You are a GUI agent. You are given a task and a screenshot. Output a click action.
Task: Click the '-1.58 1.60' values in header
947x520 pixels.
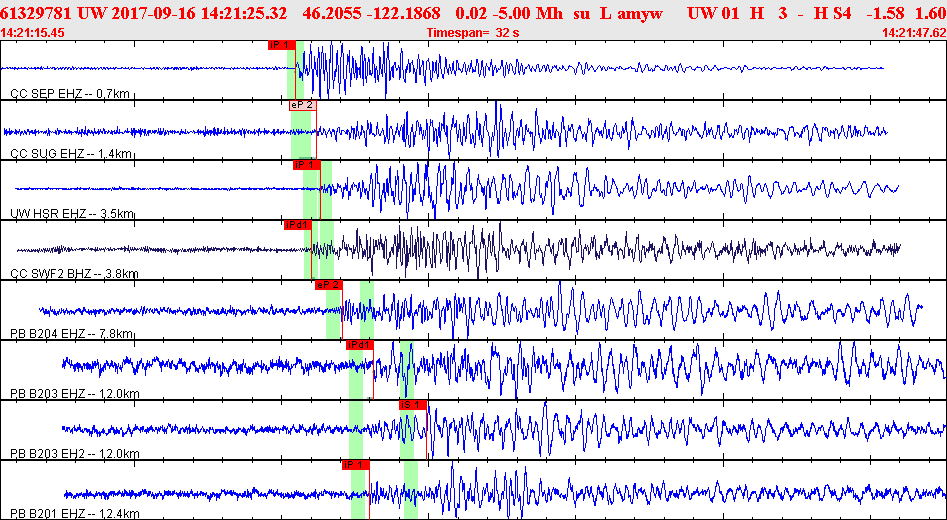coord(907,12)
